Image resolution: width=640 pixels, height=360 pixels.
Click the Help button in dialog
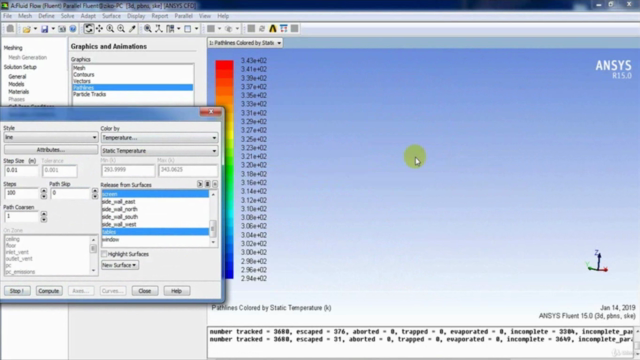click(176, 291)
